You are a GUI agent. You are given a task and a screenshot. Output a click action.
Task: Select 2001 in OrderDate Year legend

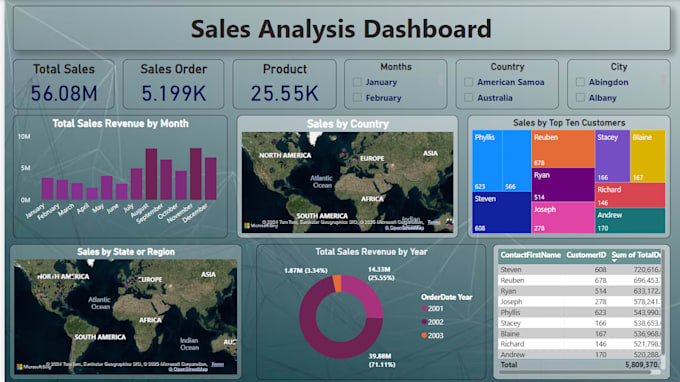click(x=432, y=309)
